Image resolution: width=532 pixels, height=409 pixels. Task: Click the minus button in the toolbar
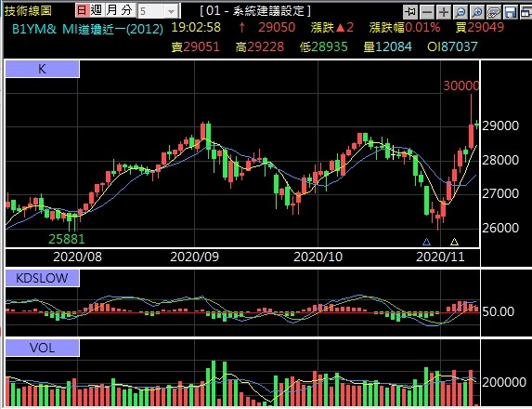(427, 12)
